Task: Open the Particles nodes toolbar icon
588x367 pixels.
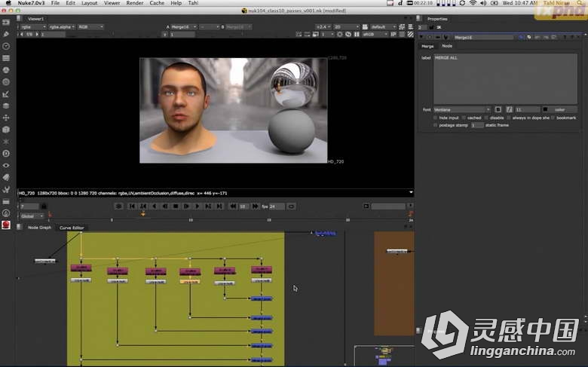Action: (x=6, y=142)
